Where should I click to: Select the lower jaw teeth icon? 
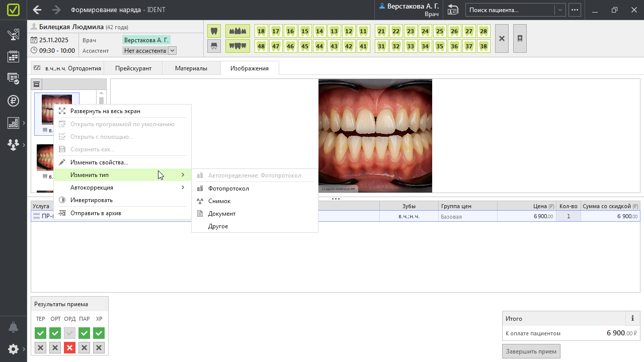tap(237, 46)
